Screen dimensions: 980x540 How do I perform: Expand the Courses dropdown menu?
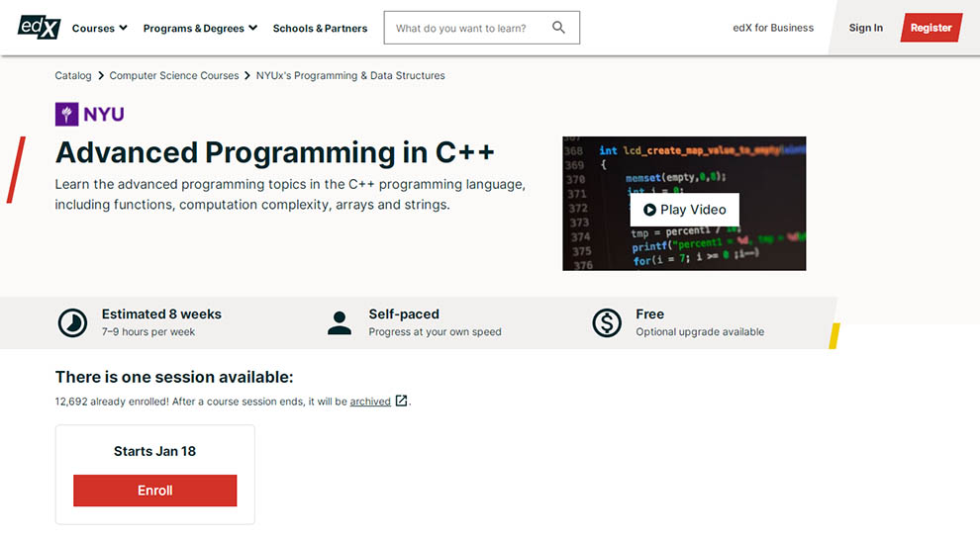pyautogui.click(x=99, y=29)
